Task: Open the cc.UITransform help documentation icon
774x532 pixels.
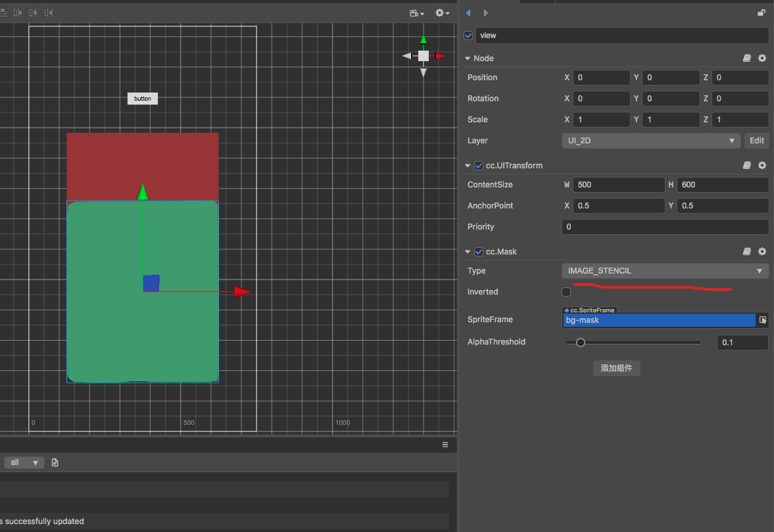Action: click(x=747, y=166)
